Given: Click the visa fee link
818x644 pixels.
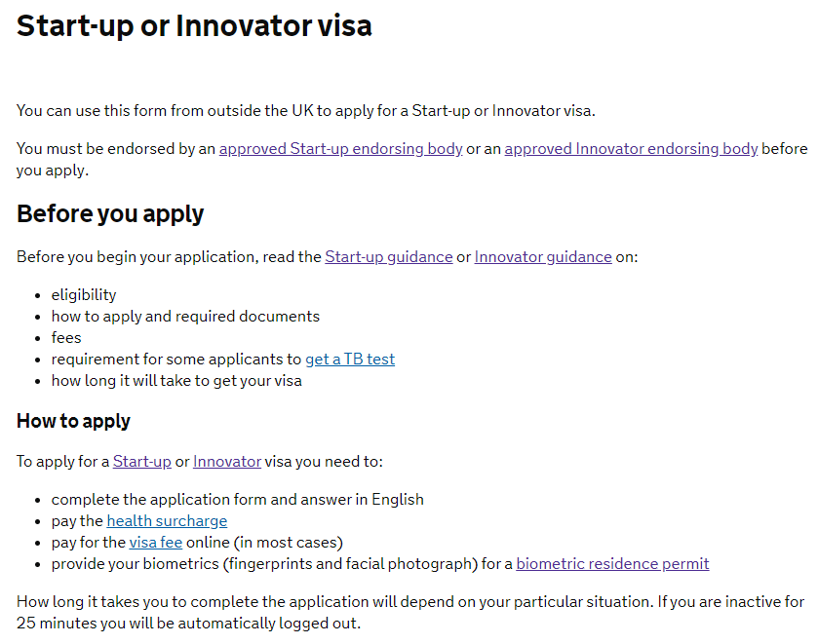Looking at the screenshot, I should coord(156,543).
